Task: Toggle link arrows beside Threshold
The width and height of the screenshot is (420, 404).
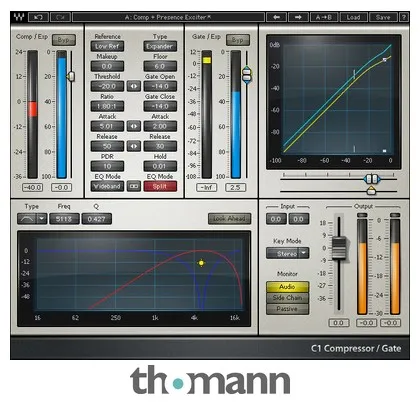Action: [x=134, y=86]
